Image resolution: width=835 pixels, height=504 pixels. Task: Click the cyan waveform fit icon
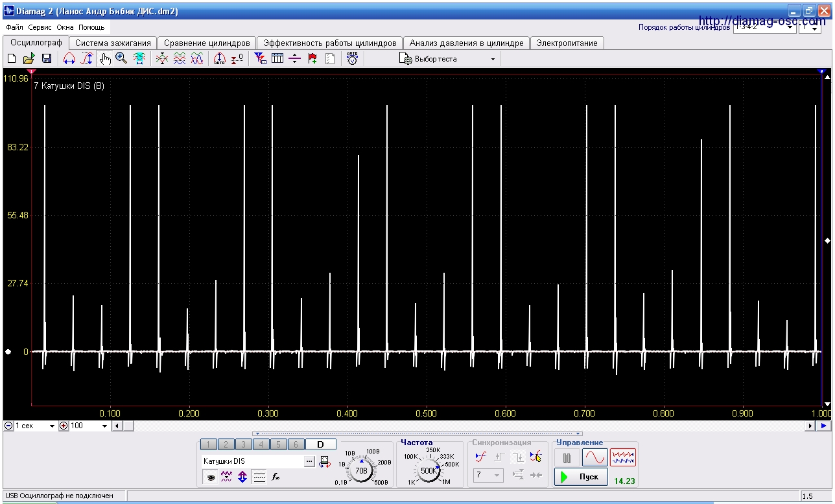pyautogui.click(x=139, y=59)
